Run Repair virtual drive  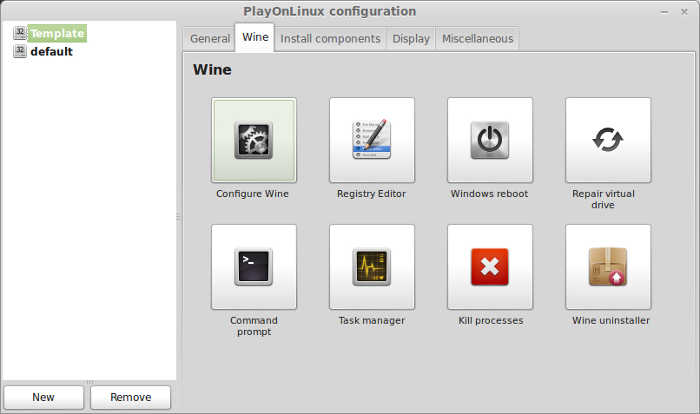[x=608, y=140]
